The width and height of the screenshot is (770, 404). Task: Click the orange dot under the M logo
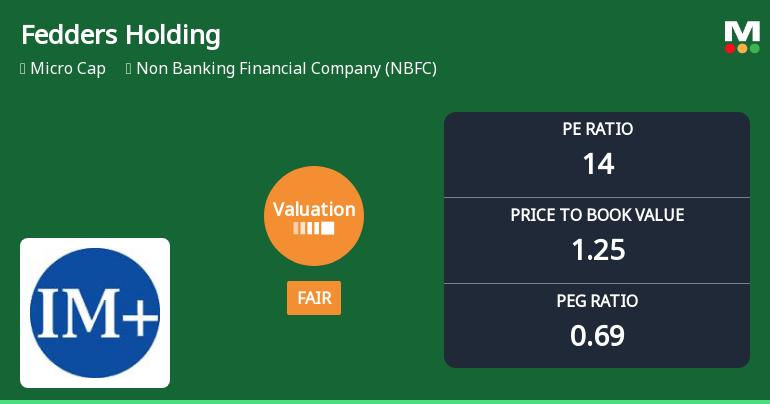click(x=742, y=48)
